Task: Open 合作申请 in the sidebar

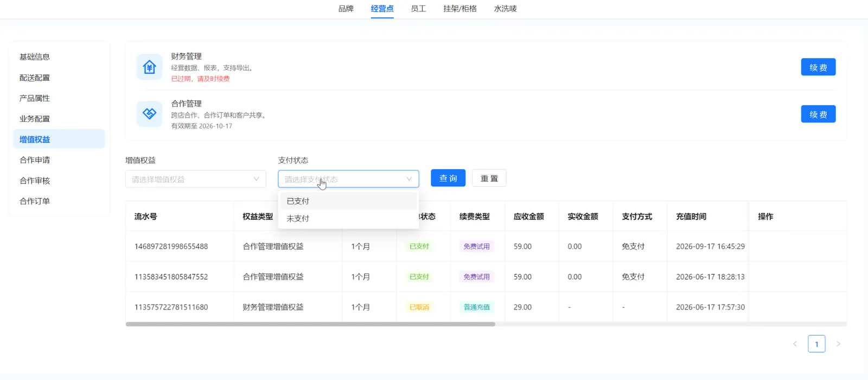Action: coord(59,160)
